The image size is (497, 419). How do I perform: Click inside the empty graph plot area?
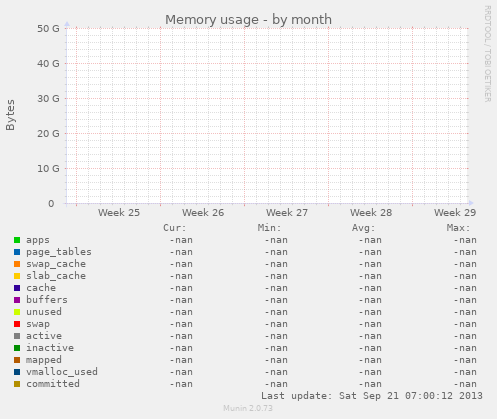coord(267,116)
